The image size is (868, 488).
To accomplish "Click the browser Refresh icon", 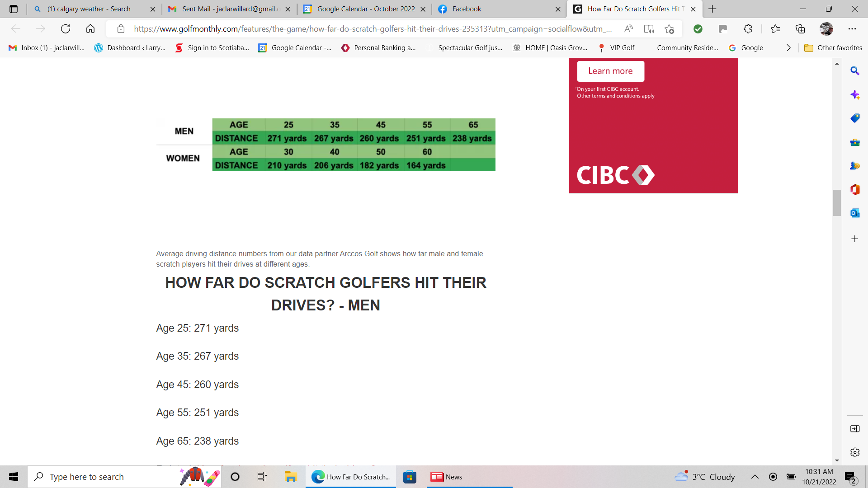I will [66, 29].
